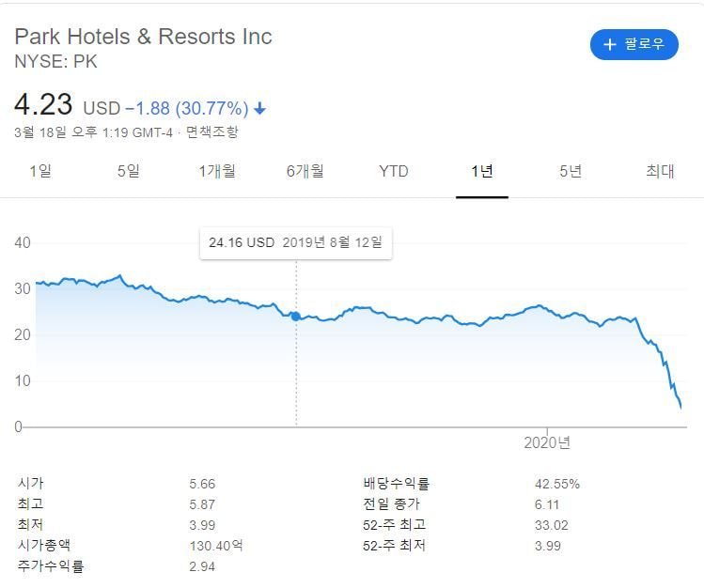Click the 배당수익률 dividend yield label
Viewport: 704px width, 588px height.
396,485
